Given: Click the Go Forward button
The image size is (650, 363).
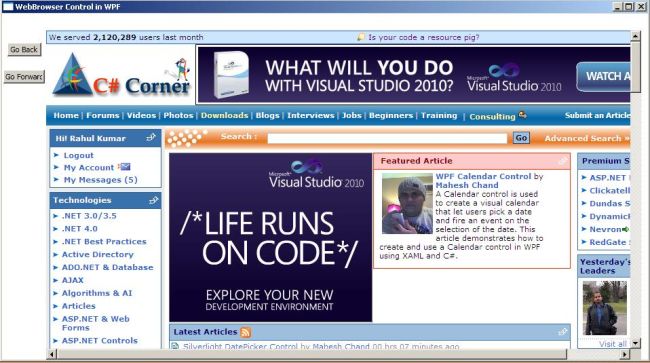Looking at the screenshot, I should 24,77.
